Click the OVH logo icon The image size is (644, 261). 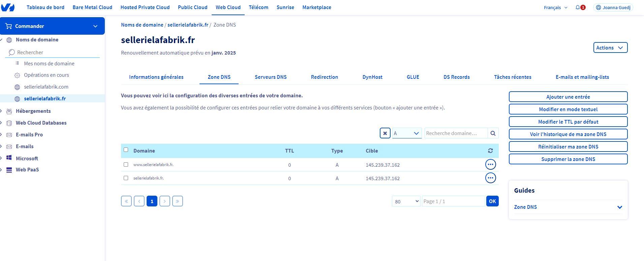8,7
